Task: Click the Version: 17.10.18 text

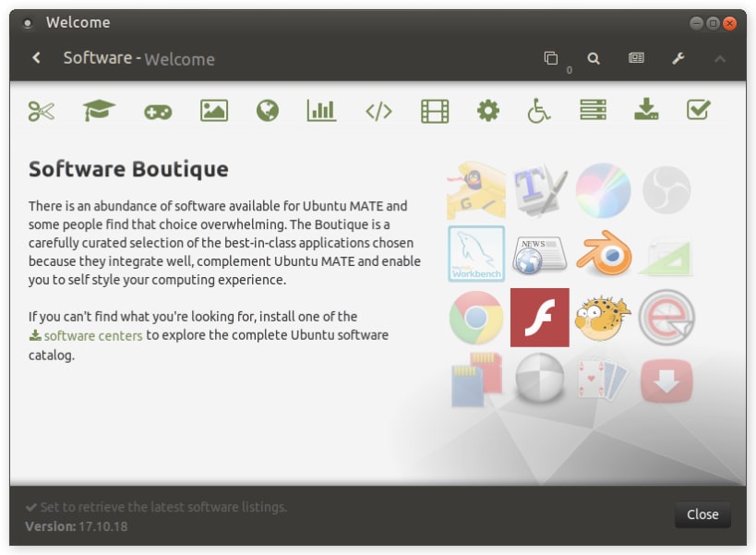Action: coord(77,526)
